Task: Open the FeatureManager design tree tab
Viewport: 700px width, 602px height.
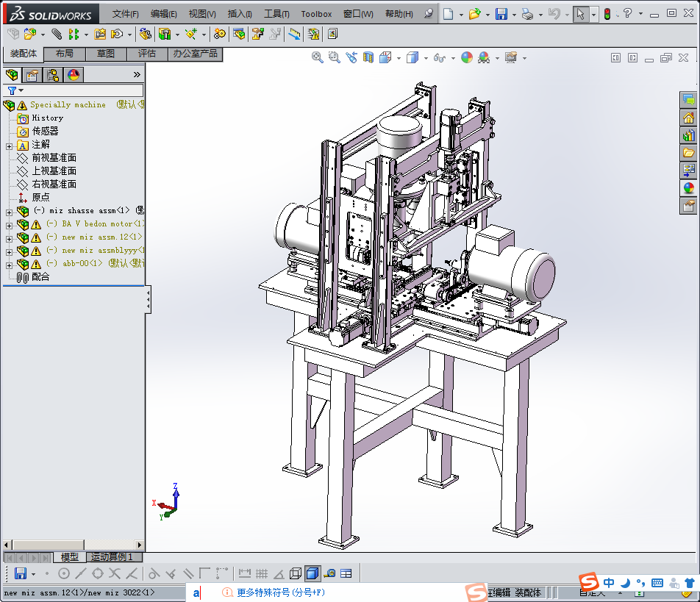Action: [12, 75]
